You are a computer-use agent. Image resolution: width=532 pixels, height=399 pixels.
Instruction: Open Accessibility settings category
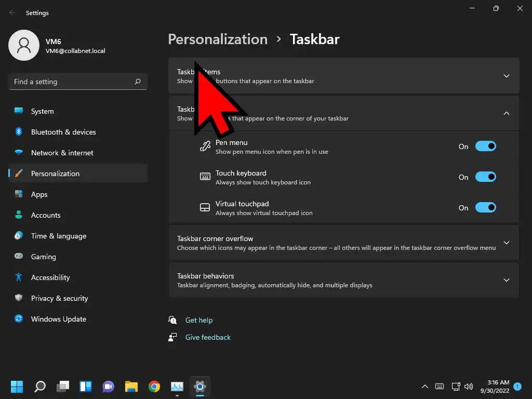point(78,277)
